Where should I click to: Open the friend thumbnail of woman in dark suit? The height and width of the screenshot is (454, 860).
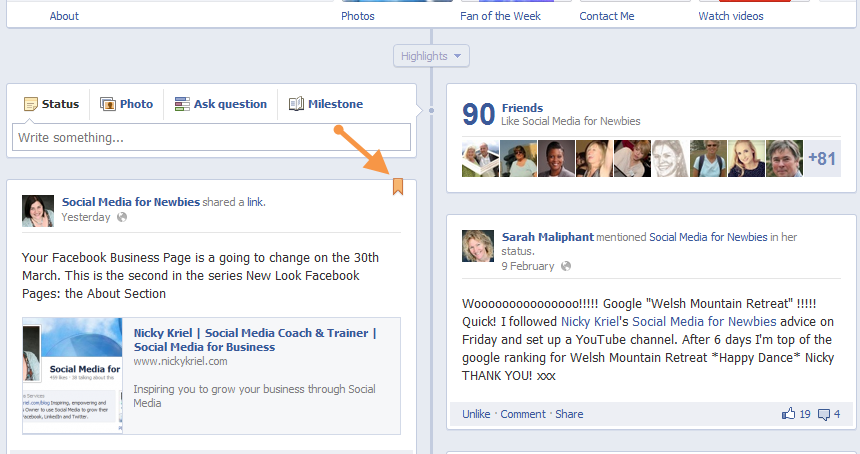click(556, 158)
